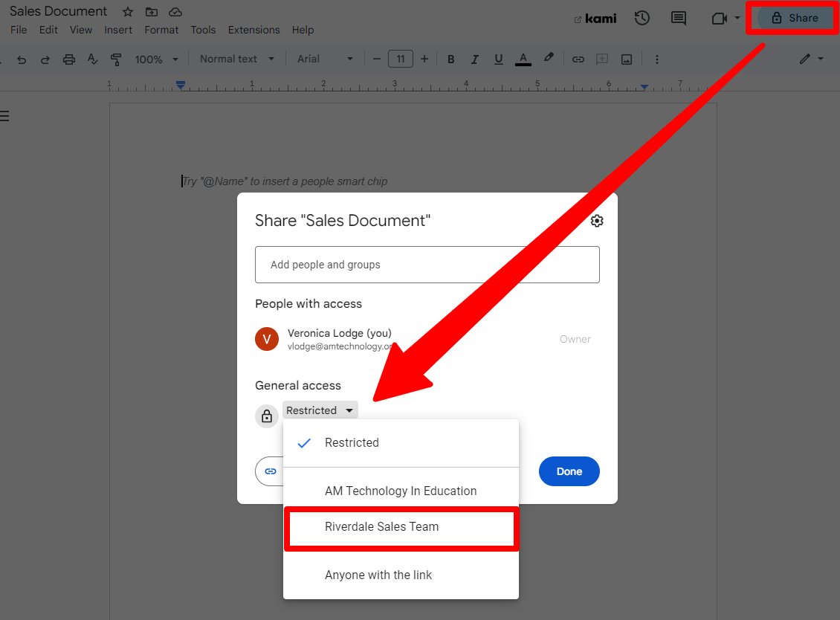Viewport: 840px width, 620px height.
Task: Click the move to folder icon
Action: coord(152,11)
